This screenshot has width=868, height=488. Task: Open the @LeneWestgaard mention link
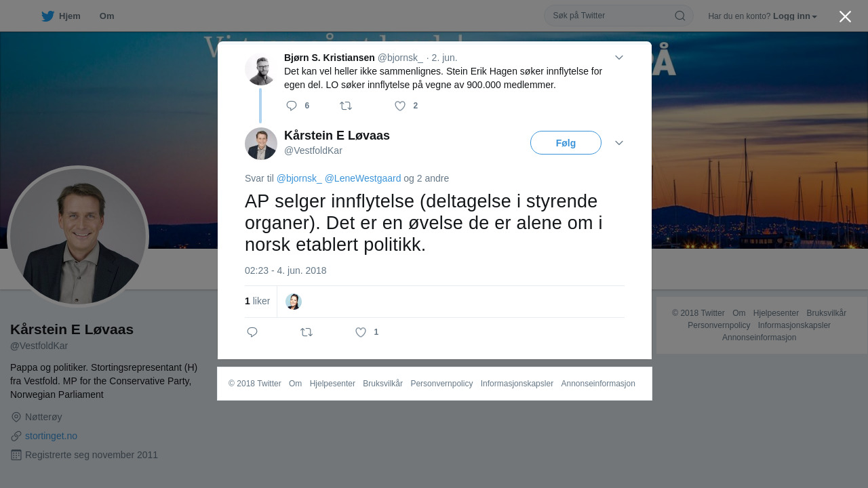point(363,178)
